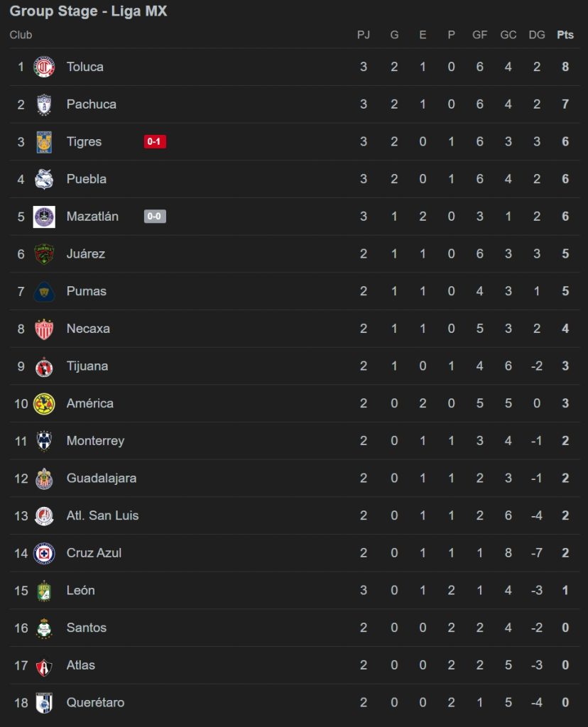Click the Necaxa club crest
The width and height of the screenshot is (588, 727).
click(44, 329)
